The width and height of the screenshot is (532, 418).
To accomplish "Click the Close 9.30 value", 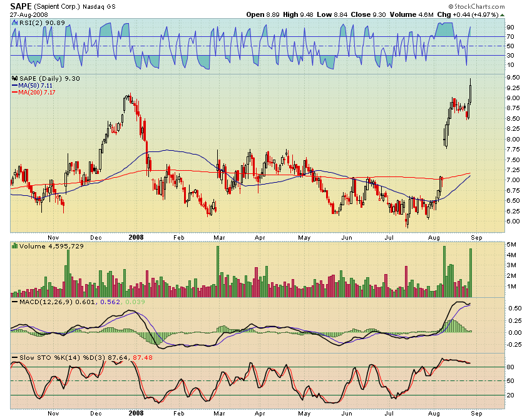I will pyautogui.click(x=368, y=14).
